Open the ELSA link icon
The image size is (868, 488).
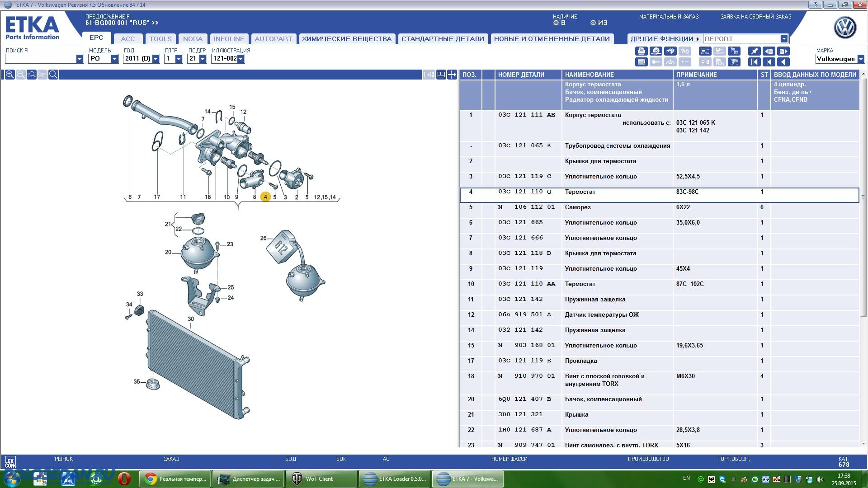[705, 51]
